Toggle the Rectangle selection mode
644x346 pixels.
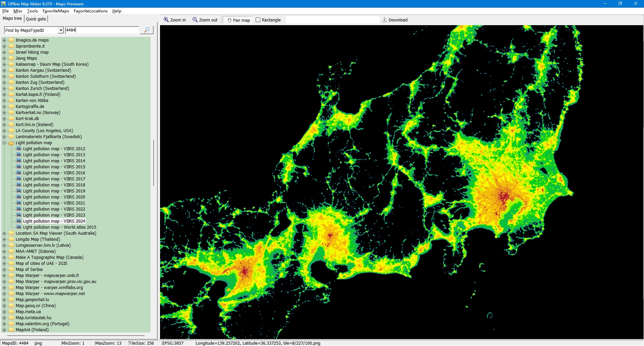point(268,20)
